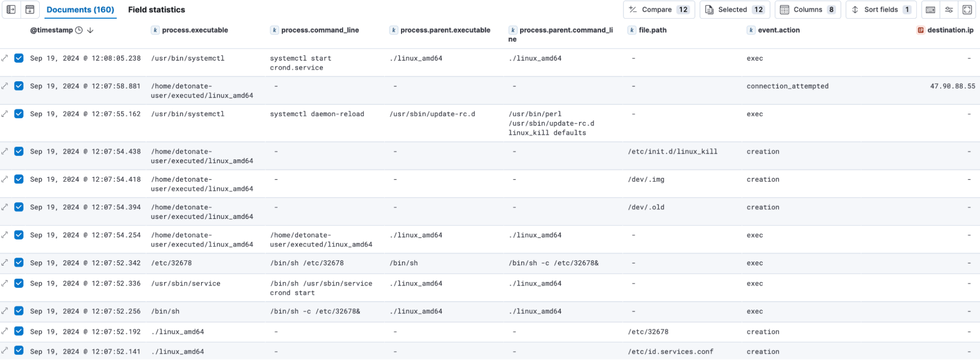Toggle the field sidebar panel icon
The height and width of the screenshot is (360, 980).
pos(11,9)
